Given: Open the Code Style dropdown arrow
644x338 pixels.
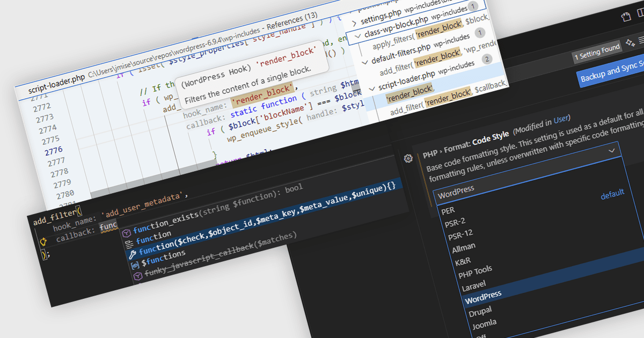Looking at the screenshot, I should tap(612, 151).
